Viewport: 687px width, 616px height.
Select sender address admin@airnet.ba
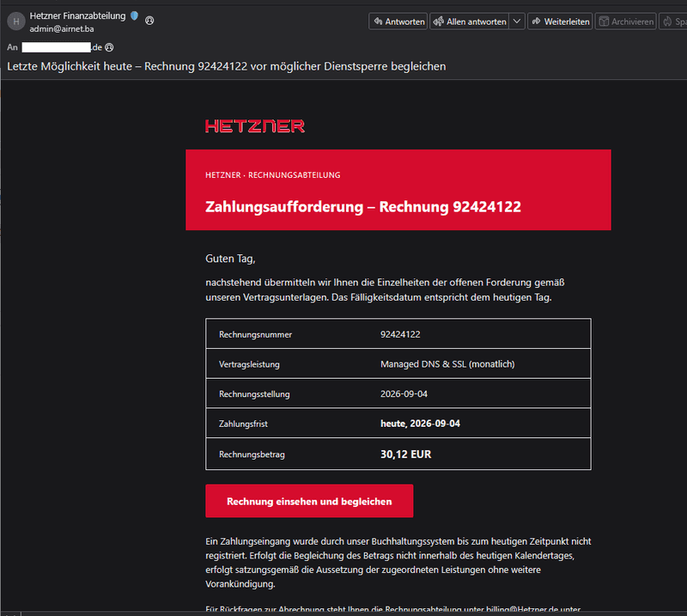click(x=62, y=29)
